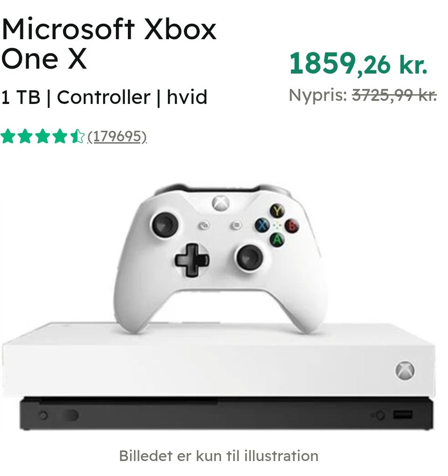Click the blue X button on controller

[x=262, y=225]
